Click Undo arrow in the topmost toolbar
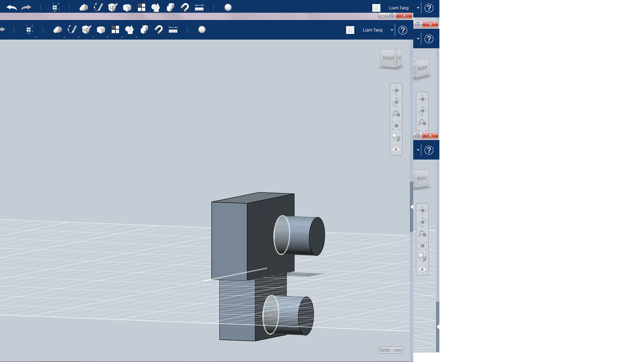 click(x=12, y=7)
